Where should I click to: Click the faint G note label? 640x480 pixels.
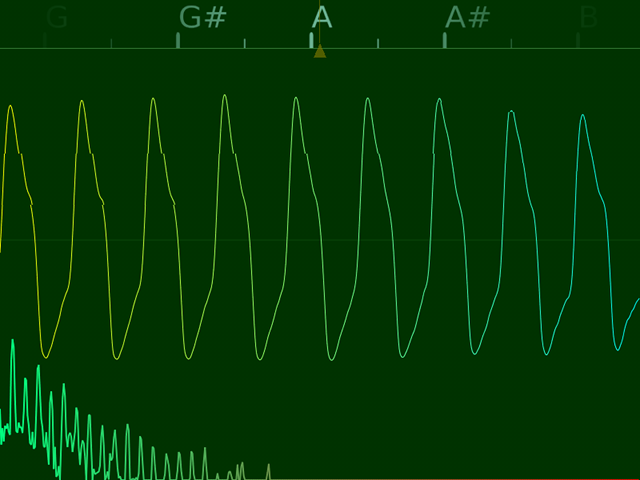pos(58,18)
